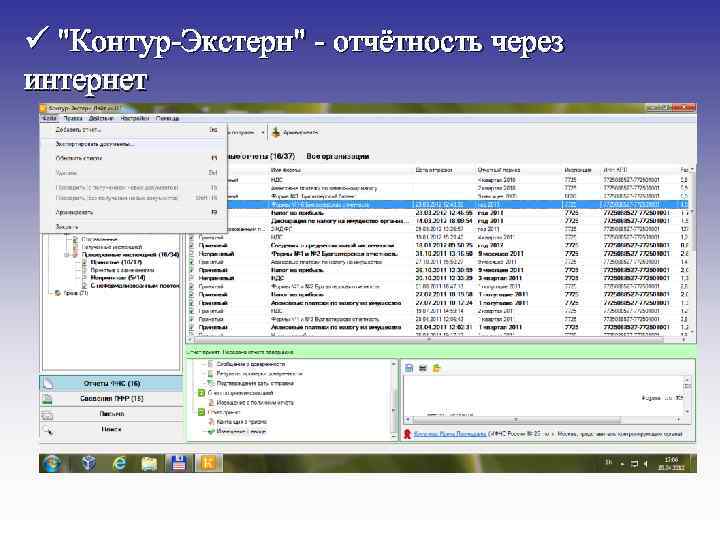The image size is (720, 540).
Task: Click the Контур-Экстерн title bar app icon
Action: (x=43, y=108)
